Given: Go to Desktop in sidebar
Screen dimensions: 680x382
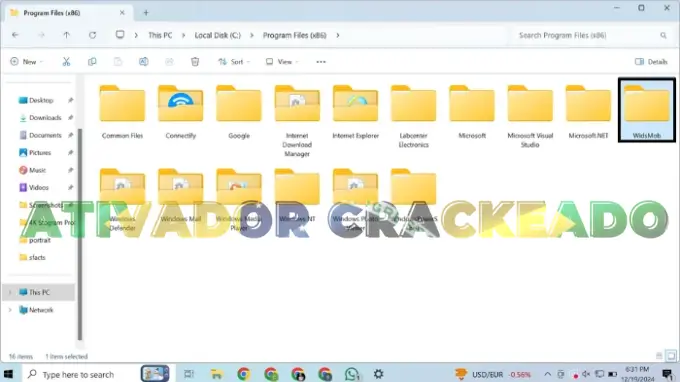Looking at the screenshot, I should (41, 100).
